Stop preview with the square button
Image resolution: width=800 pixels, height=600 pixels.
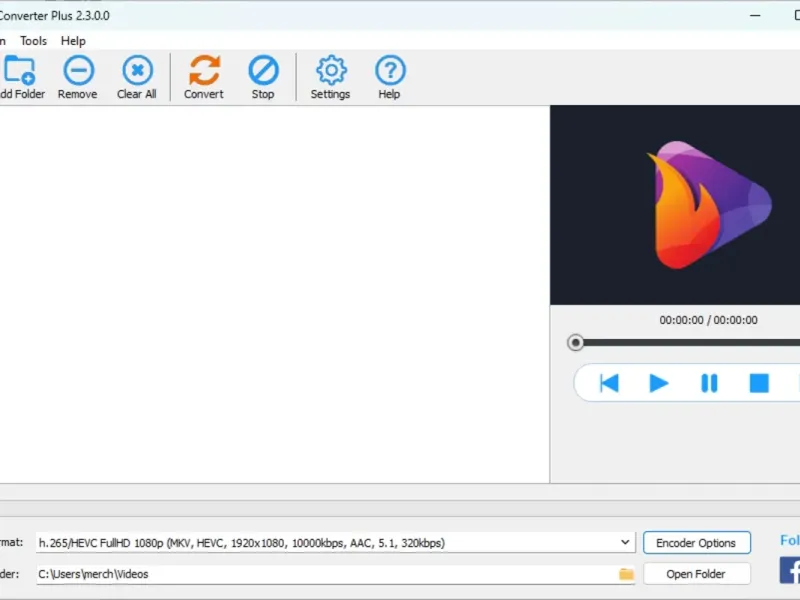click(x=759, y=383)
